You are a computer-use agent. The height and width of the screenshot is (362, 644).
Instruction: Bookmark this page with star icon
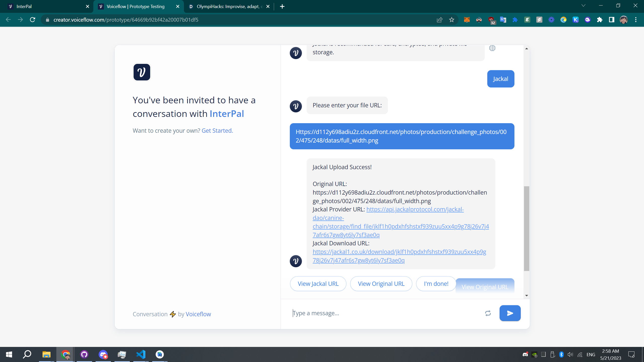click(452, 20)
